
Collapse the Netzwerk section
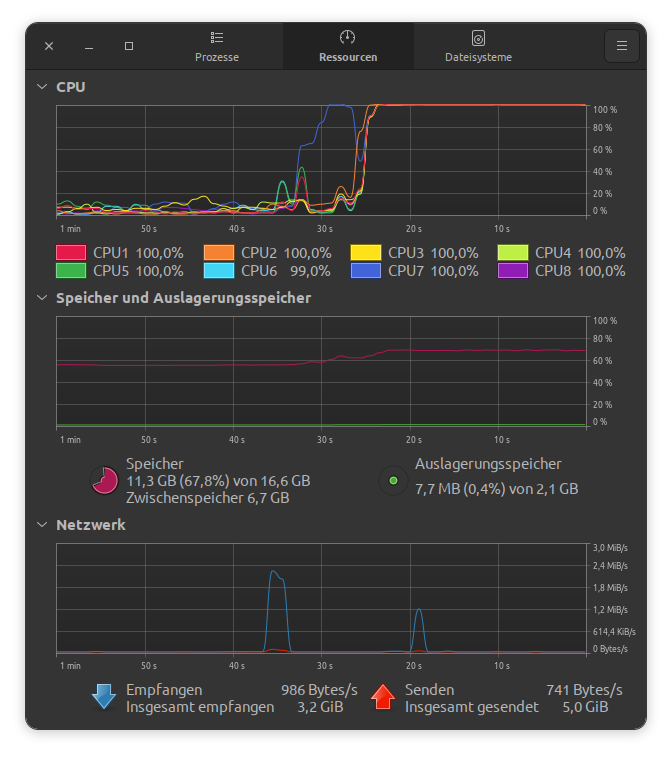coord(42,524)
